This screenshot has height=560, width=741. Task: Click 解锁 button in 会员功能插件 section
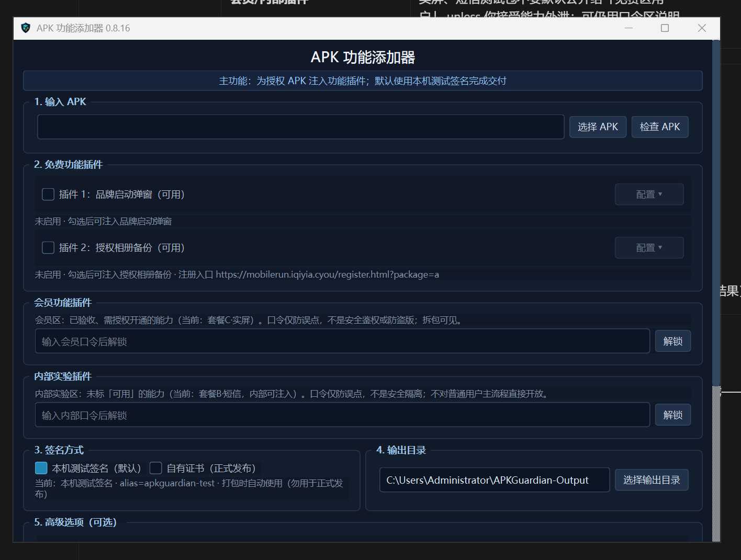tap(673, 341)
